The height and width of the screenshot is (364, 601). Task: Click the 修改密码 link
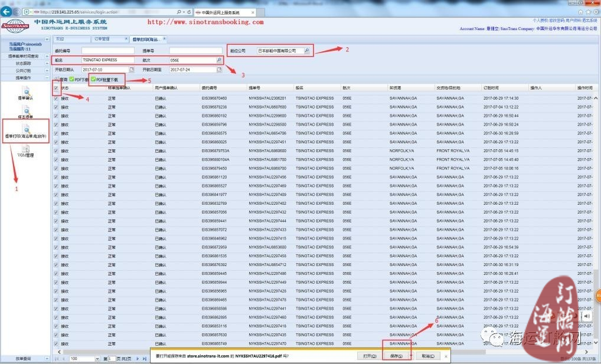[x=557, y=20]
